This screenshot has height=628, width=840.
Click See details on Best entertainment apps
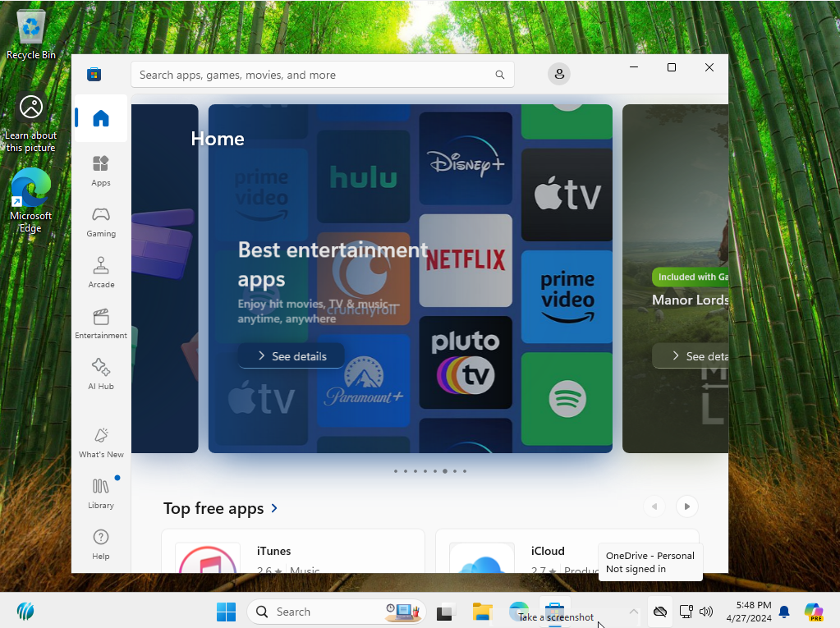291,356
